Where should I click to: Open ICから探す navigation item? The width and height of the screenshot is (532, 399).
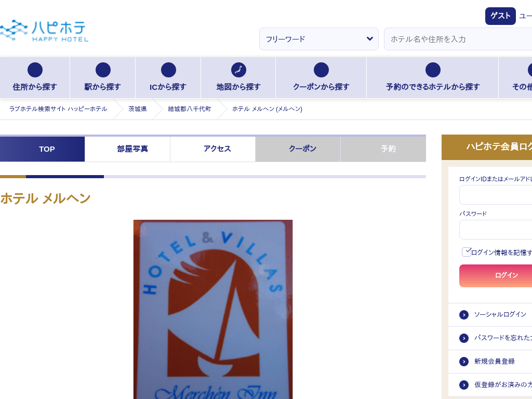[x=168, y=78]
